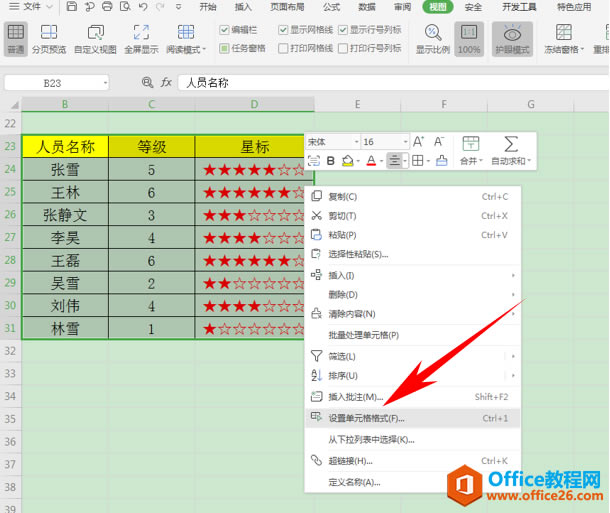Viewport: 610px width, 513px height.
Task: Toggle show row and column headers checkbox
Action: click(343, 30)
